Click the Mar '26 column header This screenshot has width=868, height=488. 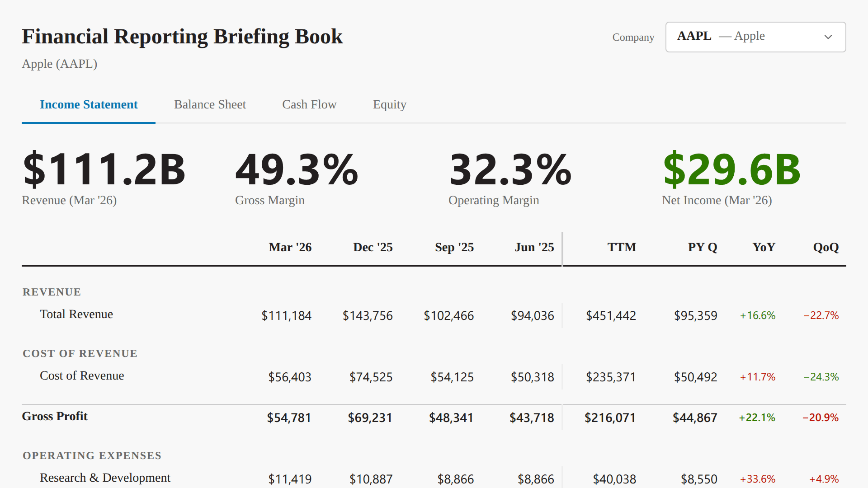click(x=290, y=247)
